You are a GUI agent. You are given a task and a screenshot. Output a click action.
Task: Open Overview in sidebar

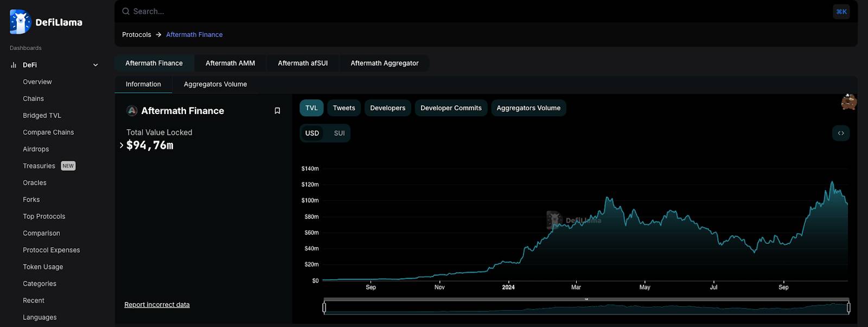tap(37, 82)
